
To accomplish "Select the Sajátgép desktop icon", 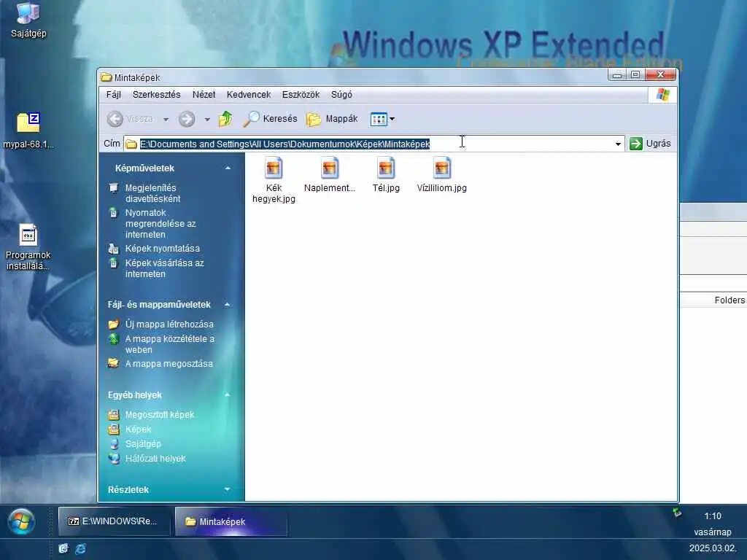I will pos(28,19).
